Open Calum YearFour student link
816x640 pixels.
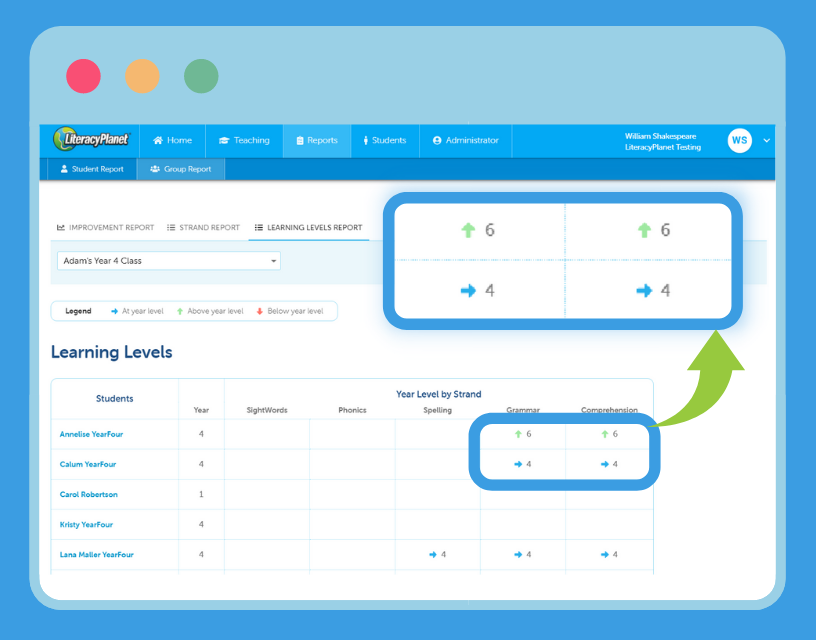88,464
